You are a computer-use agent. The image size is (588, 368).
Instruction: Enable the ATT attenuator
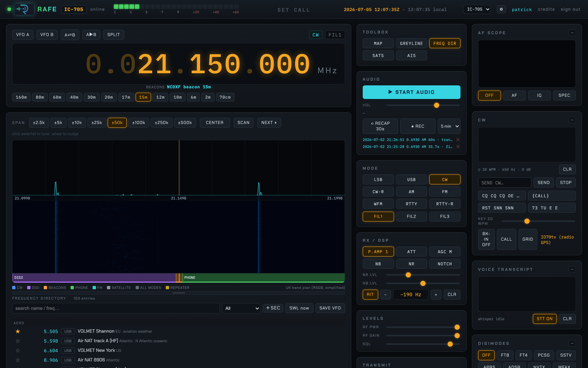coord(411,252)
